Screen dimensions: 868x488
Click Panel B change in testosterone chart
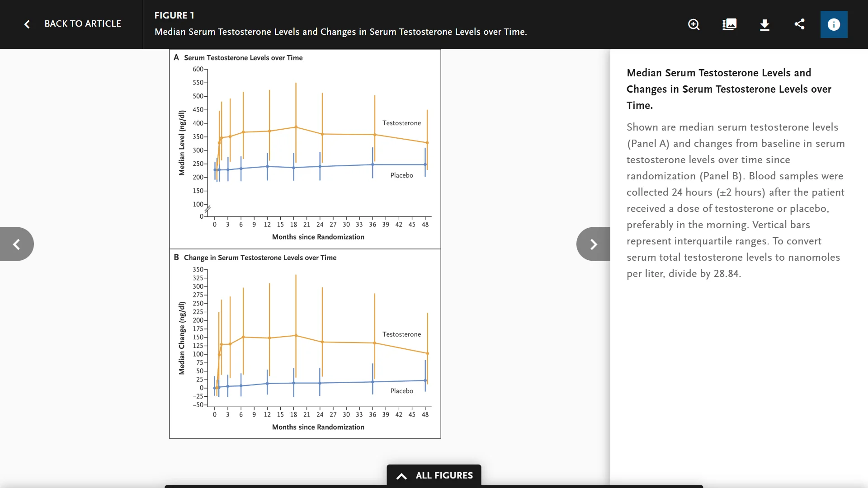click(x=305, y=343)
